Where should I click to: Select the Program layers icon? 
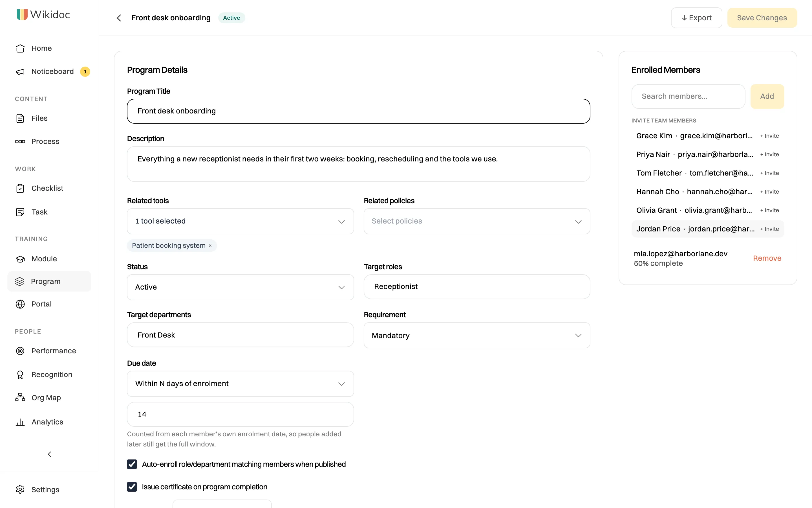click(20, 282)
